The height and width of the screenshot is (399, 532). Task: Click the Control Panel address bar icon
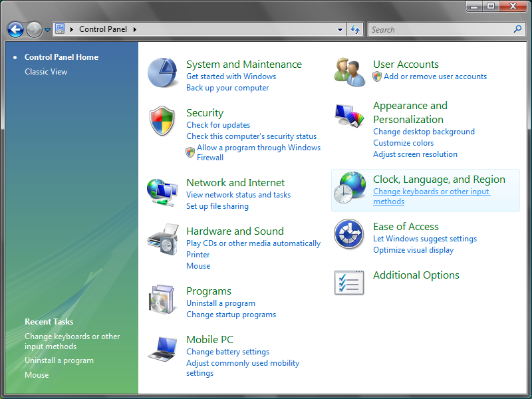click(x=60, y=29)
